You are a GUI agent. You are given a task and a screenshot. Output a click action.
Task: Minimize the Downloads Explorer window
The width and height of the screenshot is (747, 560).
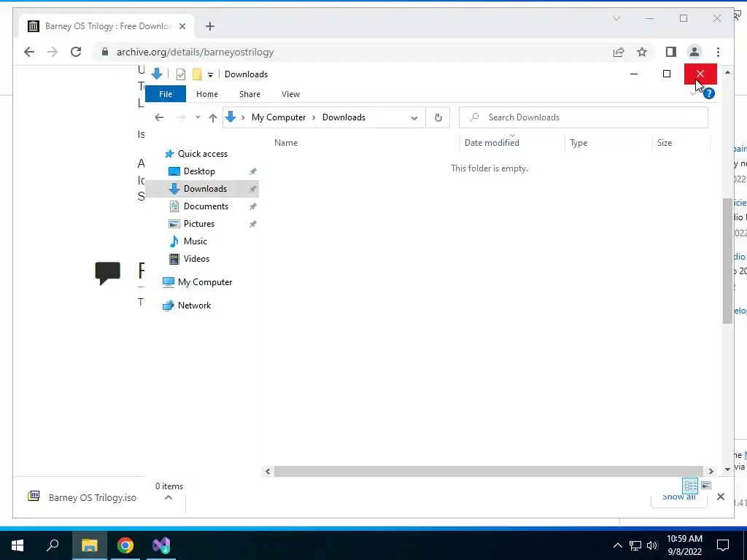point(634,74)
